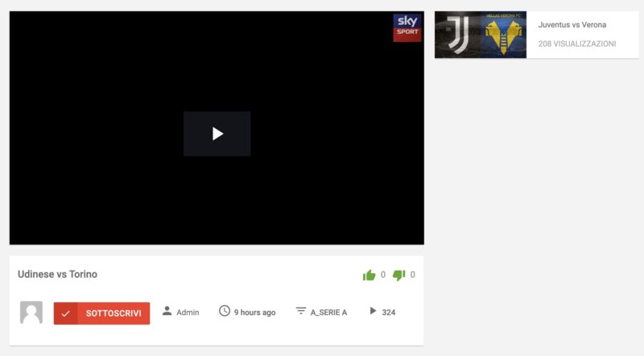Open the A_SERIE A category link
This screenshot has width=644, height=356.
pyautogui.click(x=328, y=313)
